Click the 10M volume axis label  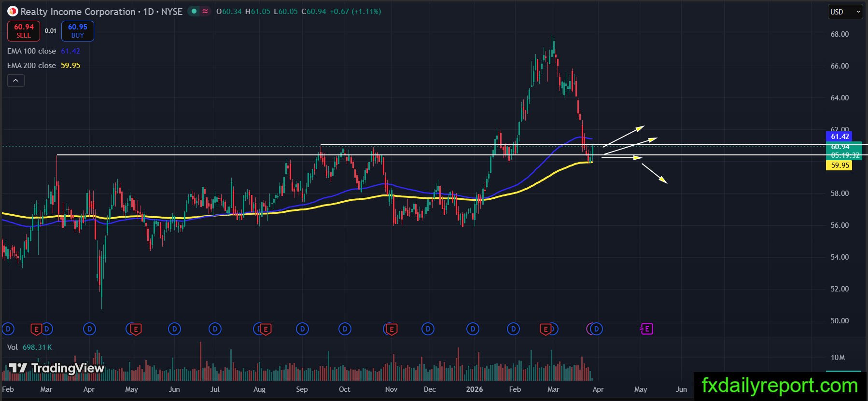(x=838, y=358)
